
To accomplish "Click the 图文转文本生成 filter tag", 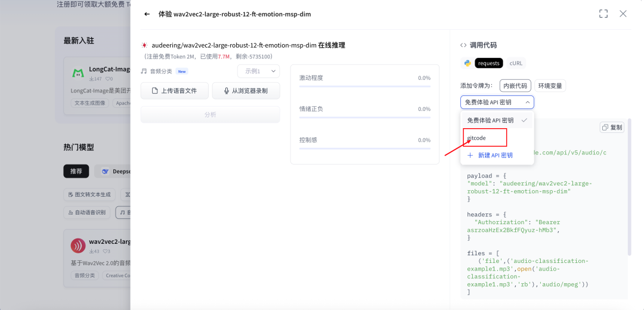I will pyautogui.click(x=89, y=194).
